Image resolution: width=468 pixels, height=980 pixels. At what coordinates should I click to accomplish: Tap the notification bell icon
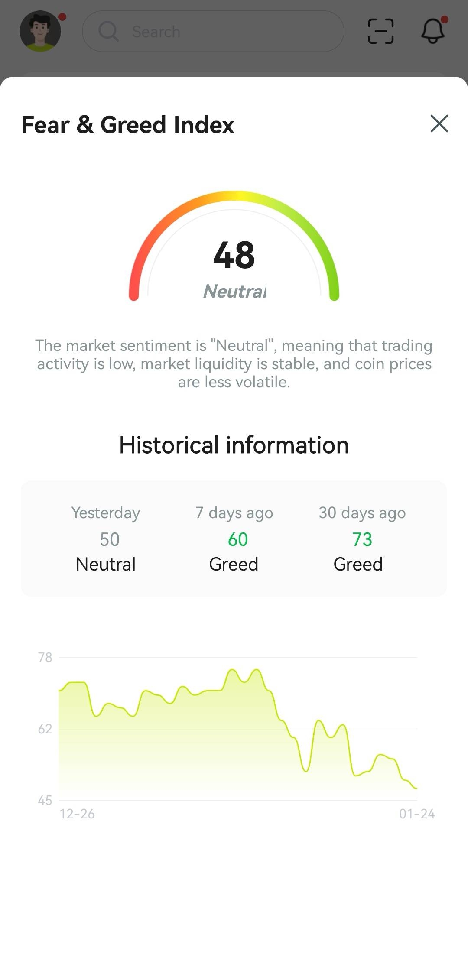click(x=433, y=31)
